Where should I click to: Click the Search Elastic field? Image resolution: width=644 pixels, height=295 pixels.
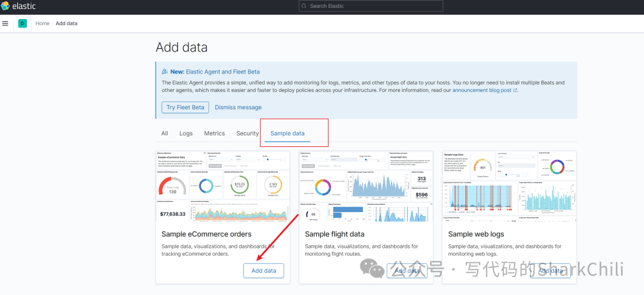tap(371, 6)
